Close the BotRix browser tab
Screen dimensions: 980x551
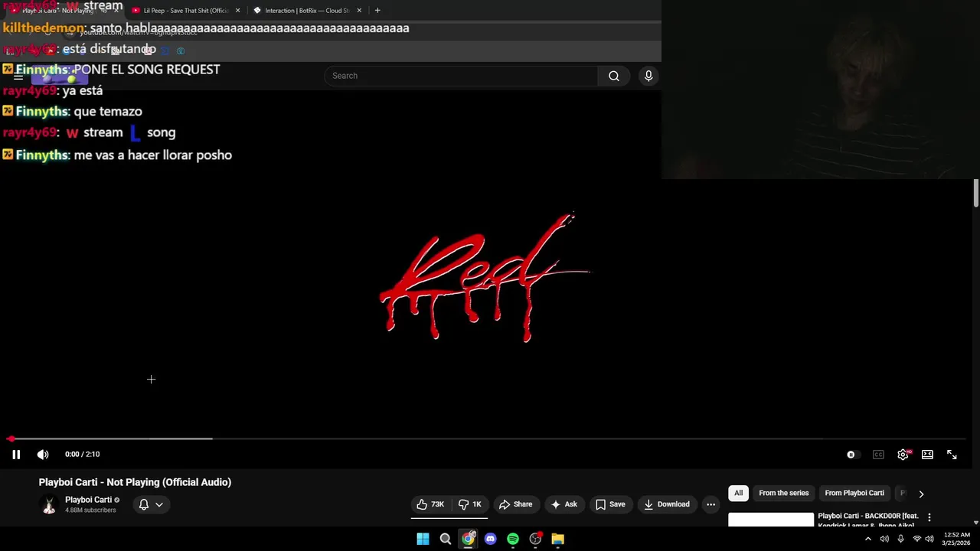point(359,11)
